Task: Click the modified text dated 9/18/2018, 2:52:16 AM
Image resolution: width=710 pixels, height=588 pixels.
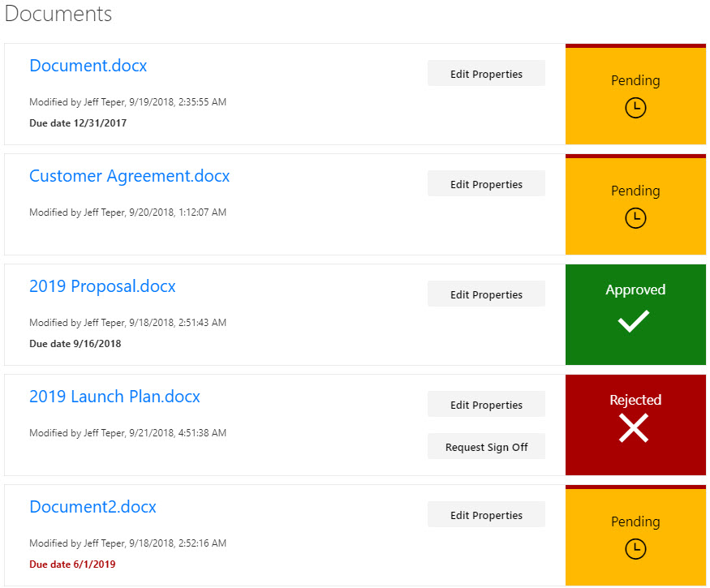Action: (127, 543)
